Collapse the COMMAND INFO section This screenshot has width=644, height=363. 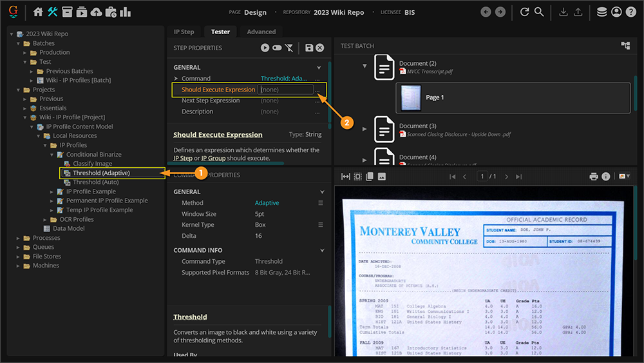322,250
